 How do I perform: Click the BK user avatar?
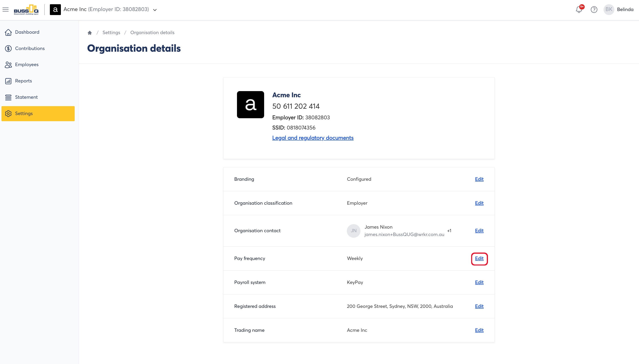609,10
